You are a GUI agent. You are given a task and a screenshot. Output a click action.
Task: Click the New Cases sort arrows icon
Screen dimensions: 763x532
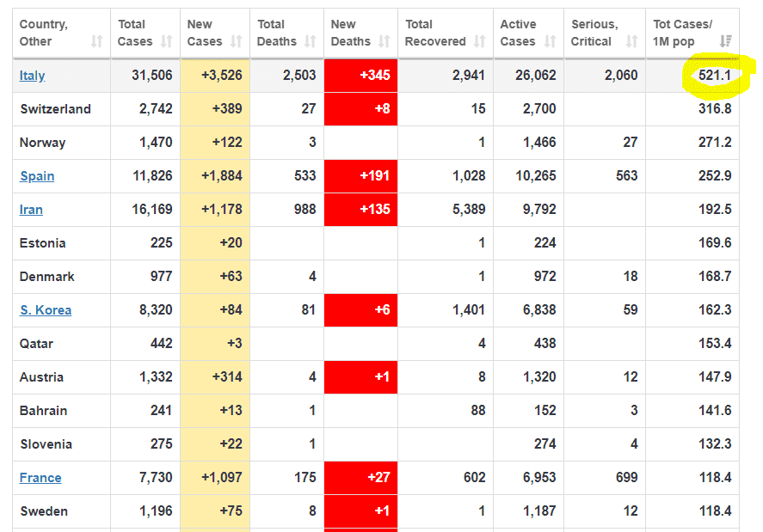coord(237,41)
